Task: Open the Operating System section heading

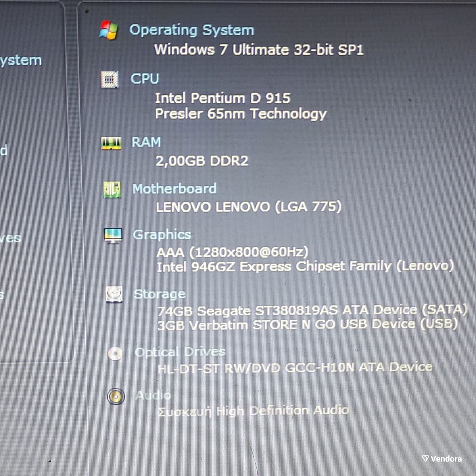Action: [x=192, y=30]
